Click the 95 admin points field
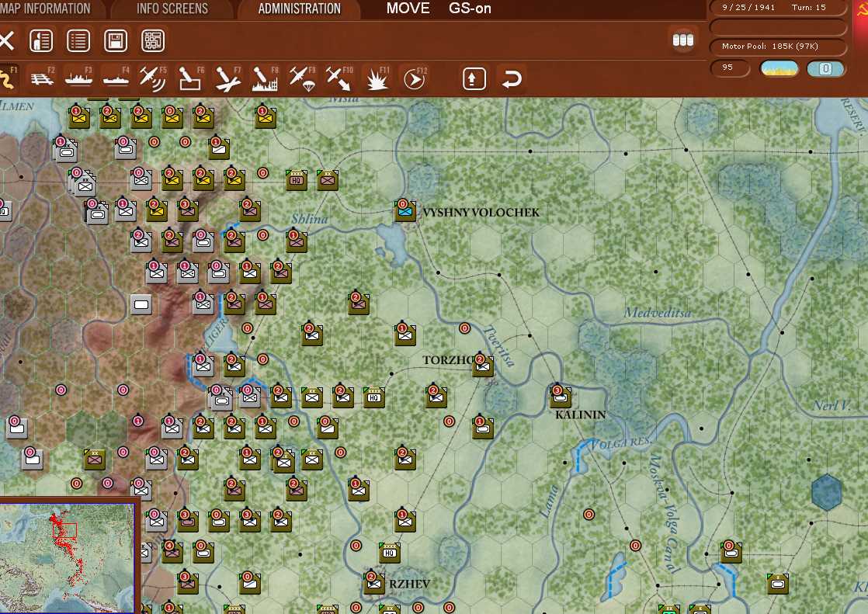The height and width of the screenshot is (614, 868). coord(730,68)
